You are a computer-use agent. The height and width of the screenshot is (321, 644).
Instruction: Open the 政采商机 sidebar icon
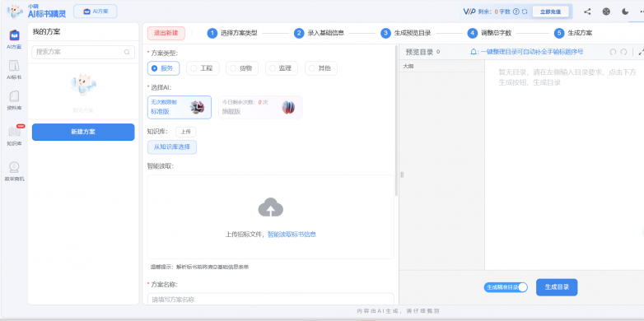[14, 171]
